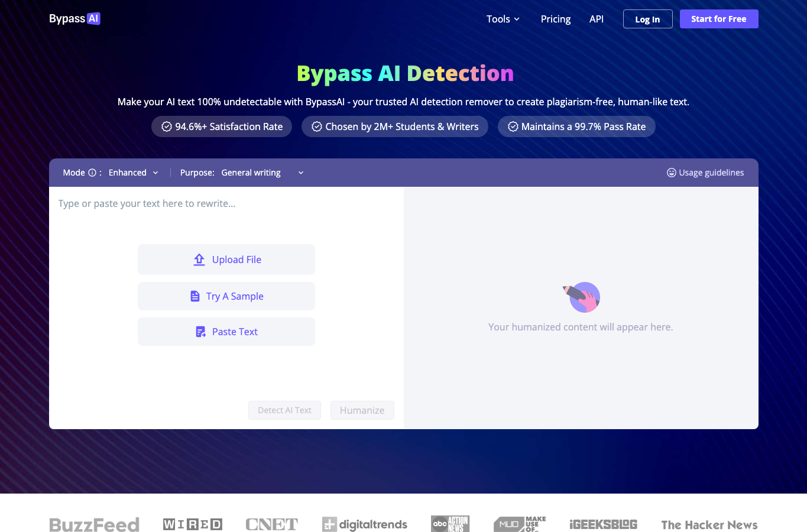The image size is (807, 532).
Task: Click into the rewrite text input area
Action: coord(226,204)
